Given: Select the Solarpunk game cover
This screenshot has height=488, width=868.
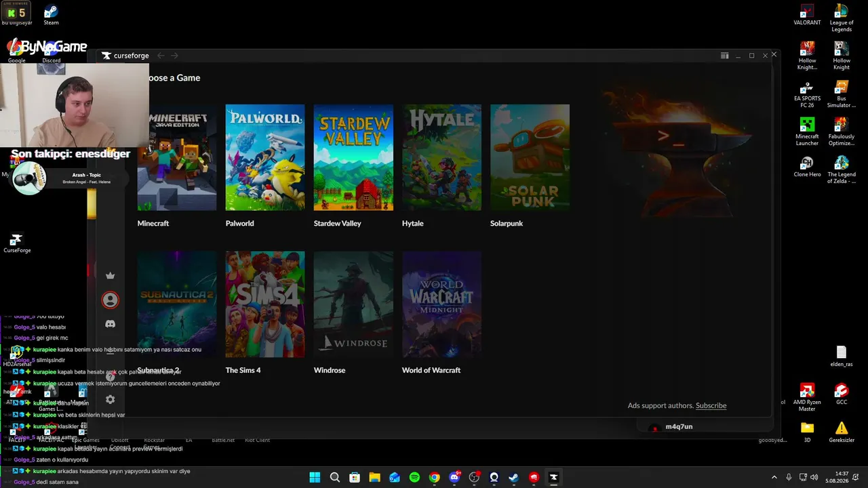Looking at the screenshot, I should point(530,157).
